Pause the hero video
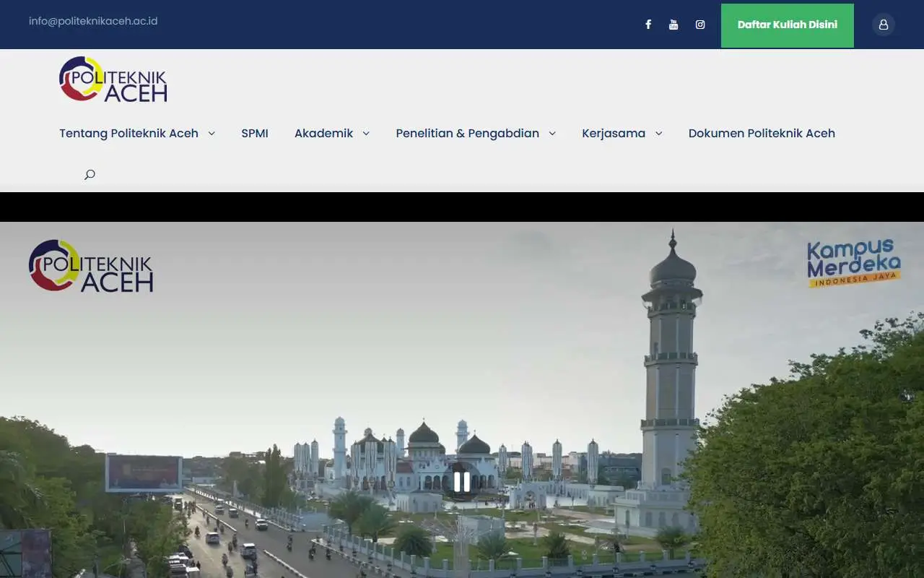Image resolution: width=924 pixels, height=578 pixels. pyautogui.click(x=462, y=482)
